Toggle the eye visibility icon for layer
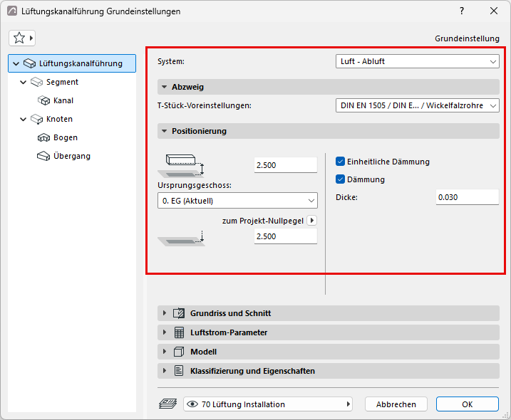This screenshot has width=511, height=420. click(x=192, y=404)
